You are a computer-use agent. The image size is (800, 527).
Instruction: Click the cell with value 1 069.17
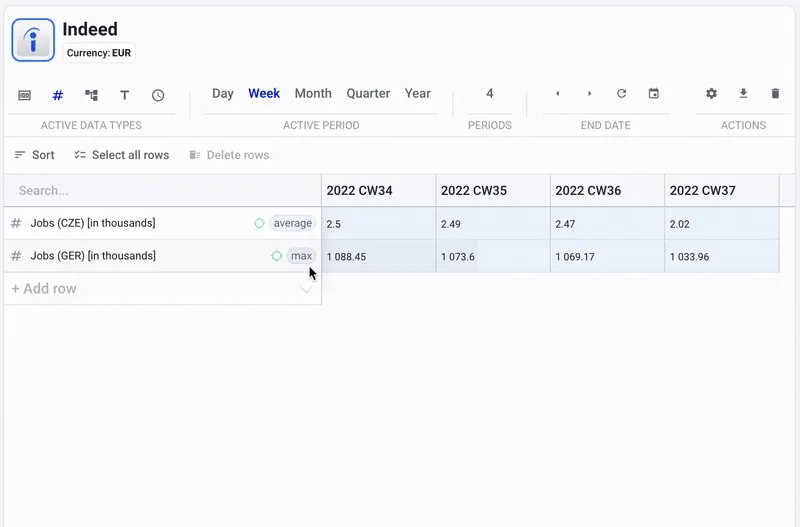click(607, 256)
